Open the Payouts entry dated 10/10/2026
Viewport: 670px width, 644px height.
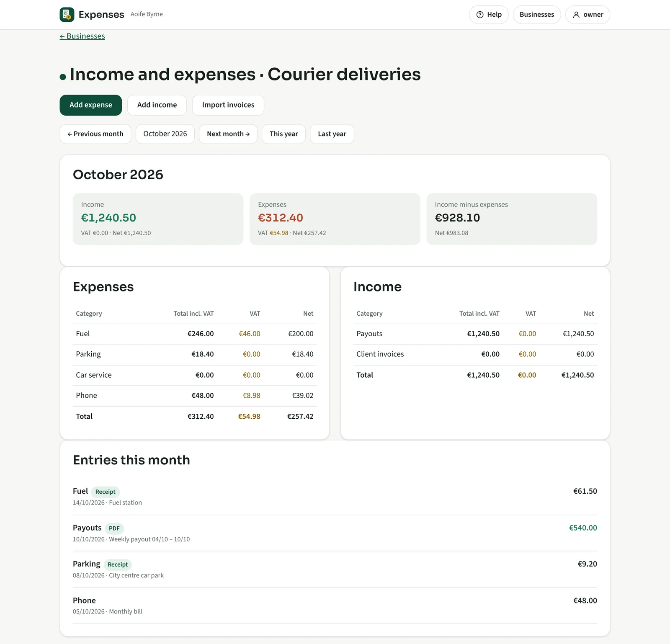[335, 533]
